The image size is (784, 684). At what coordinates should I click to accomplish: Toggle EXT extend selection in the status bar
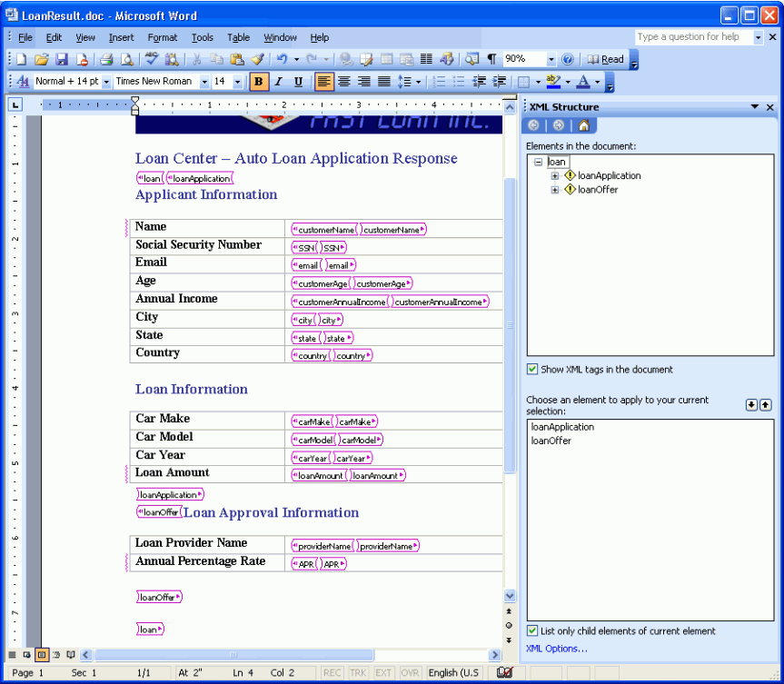[x=383, y=673]
